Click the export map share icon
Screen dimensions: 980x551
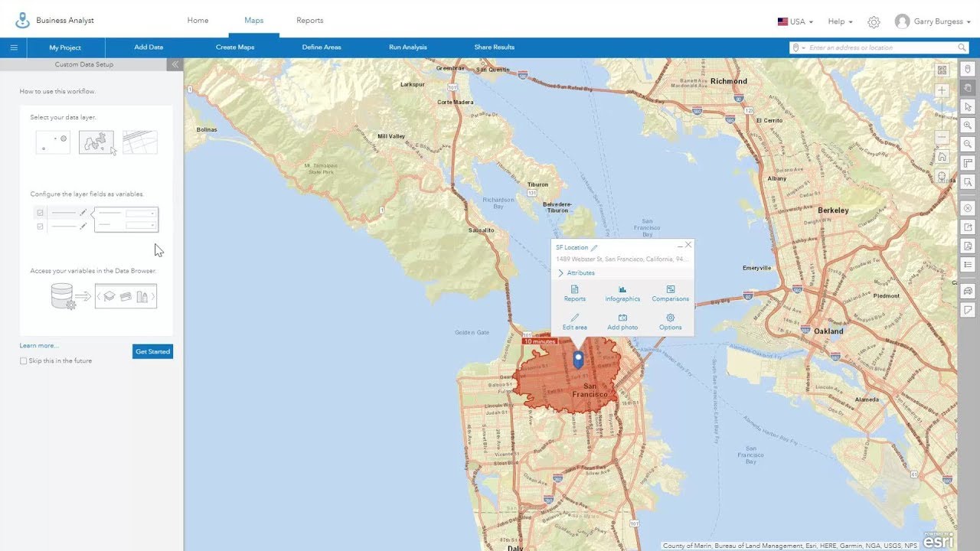[x=968, y=227]
